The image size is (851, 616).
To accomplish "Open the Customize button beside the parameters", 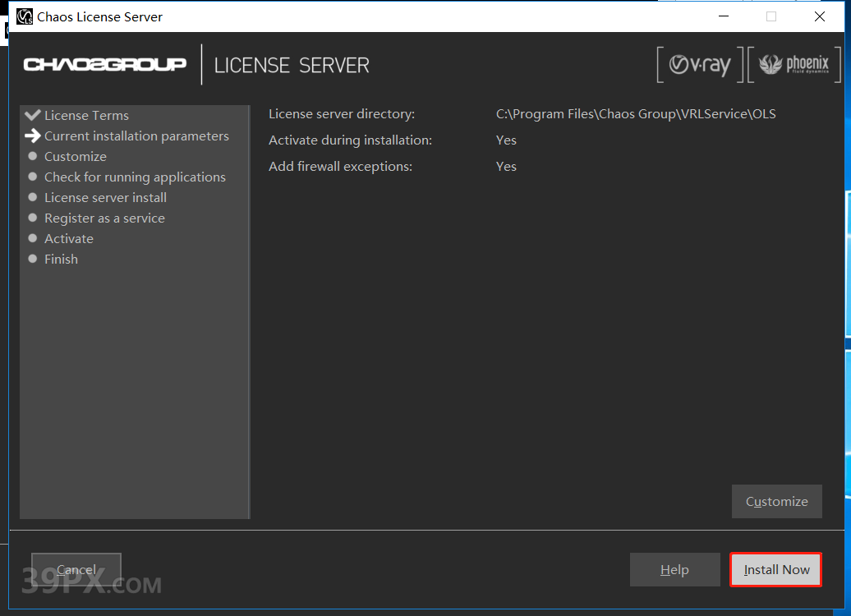I will (776, 502).
